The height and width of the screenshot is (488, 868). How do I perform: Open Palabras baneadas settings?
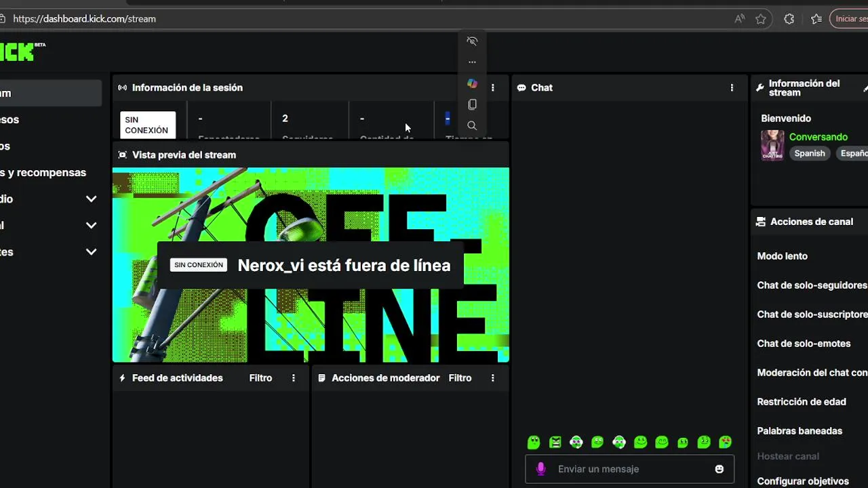(x=800, y=431)
